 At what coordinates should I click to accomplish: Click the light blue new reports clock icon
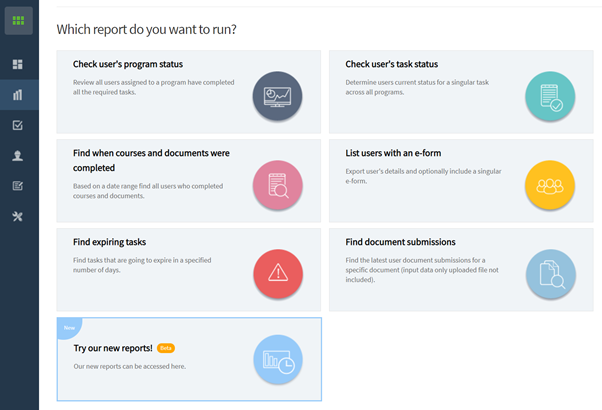[277, 362]
